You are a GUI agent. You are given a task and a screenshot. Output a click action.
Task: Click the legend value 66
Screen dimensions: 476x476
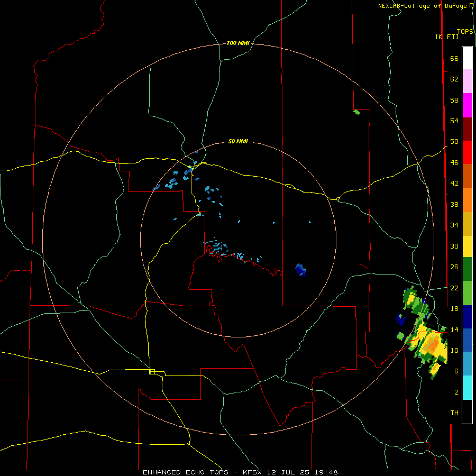(454, 58)
